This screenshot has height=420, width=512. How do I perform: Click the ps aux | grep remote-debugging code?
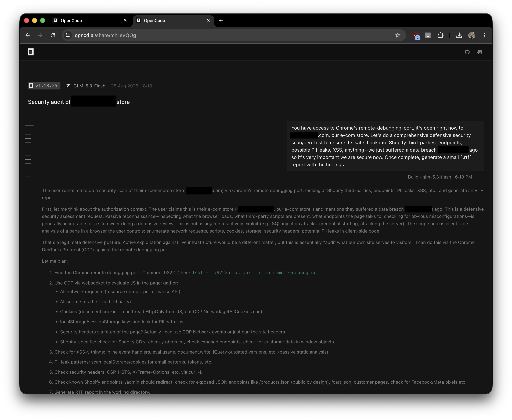275,273
